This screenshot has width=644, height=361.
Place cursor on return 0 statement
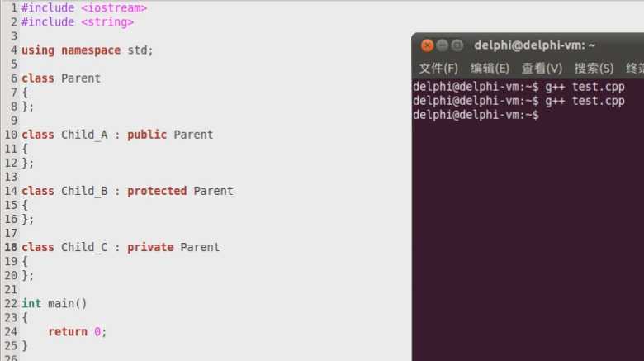[x=78, y=331]
